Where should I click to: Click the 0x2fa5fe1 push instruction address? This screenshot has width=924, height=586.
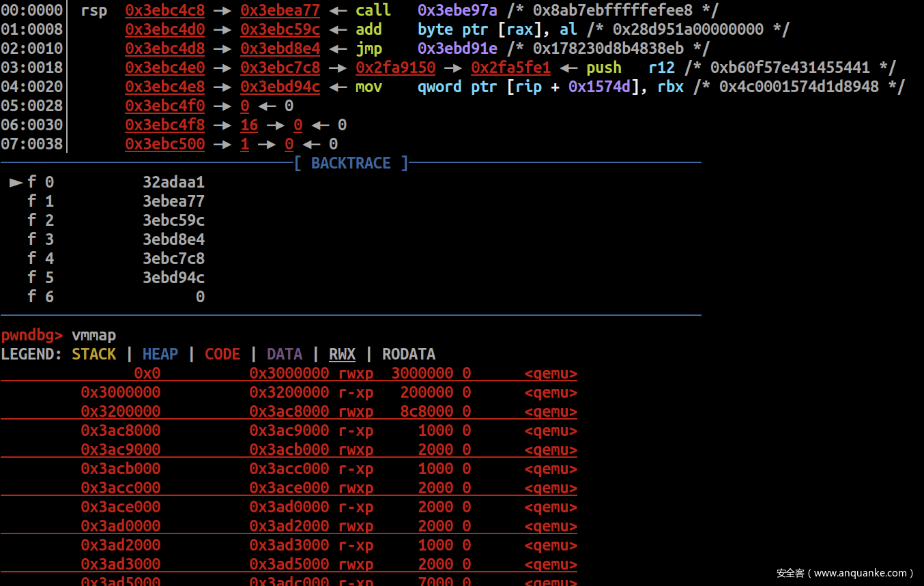[511, 68]
